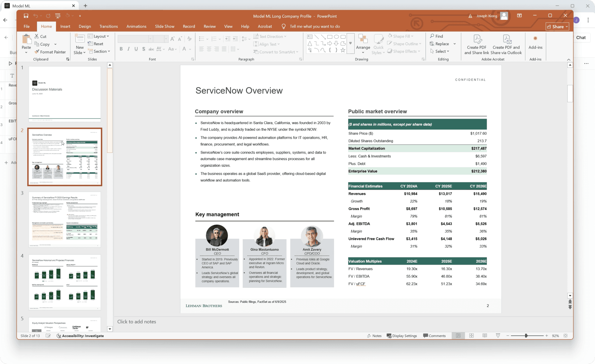Open the Insert ribbon tab
The height and width of the screenshot is (364, 595).
65,26
